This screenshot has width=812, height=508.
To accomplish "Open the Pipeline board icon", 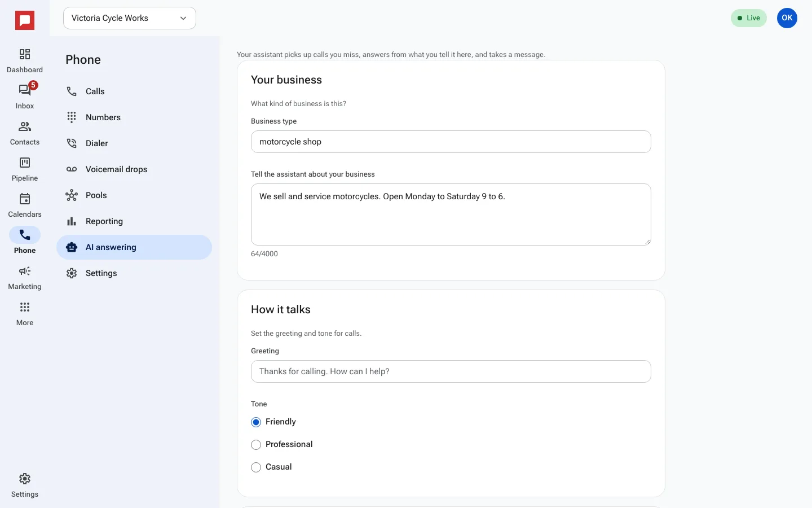I will tap(25, 169).
